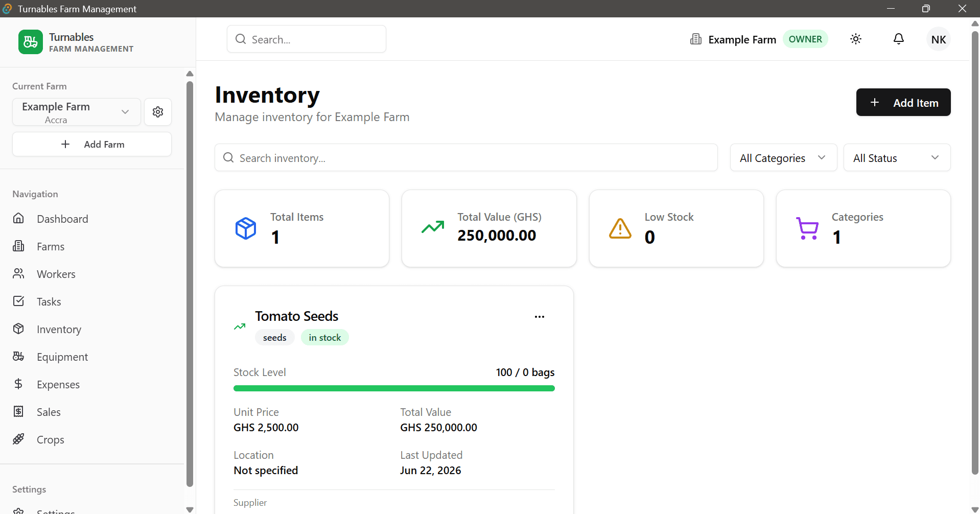
Task: Click the main page vertical scrollbar
Action: click(x=975, y=253)
